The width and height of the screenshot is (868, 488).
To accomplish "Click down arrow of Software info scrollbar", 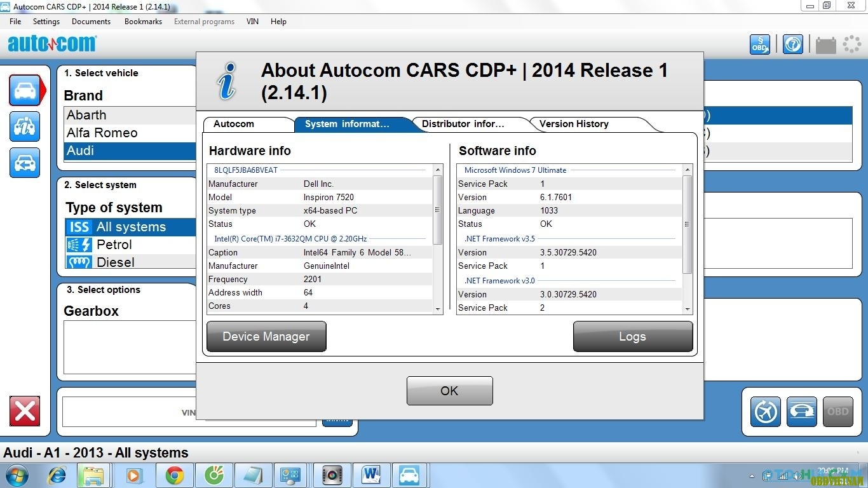I will coord(687,309).
